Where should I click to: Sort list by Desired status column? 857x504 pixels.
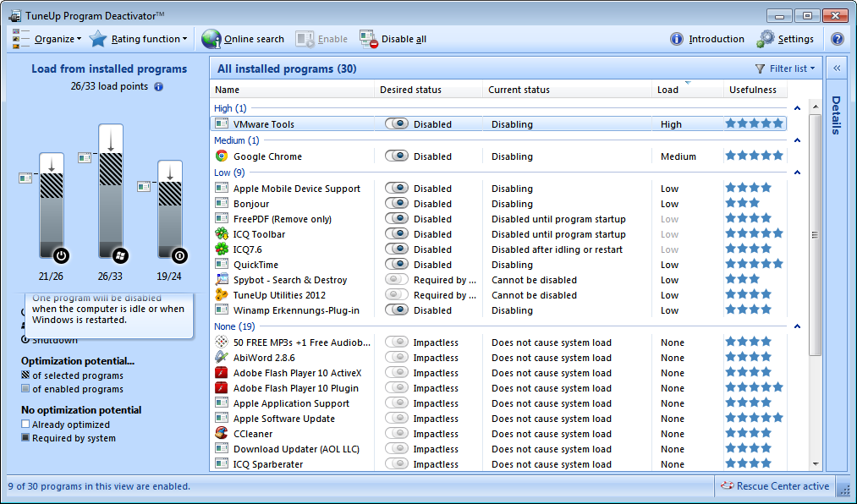(x=428, y=90)
